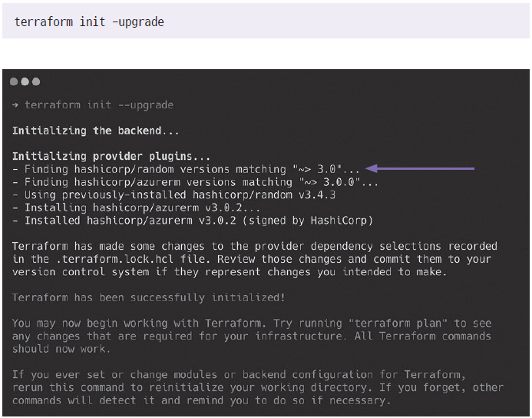Click the 'terraform init --upgrade' terminal command
Image resolution: width=532 pixels, height=418 pixels.
(99, 105)
